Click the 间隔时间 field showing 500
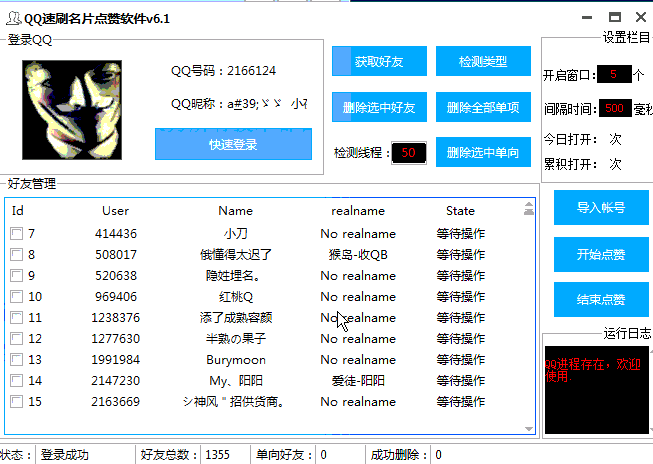This screenshot has width=653, height=464. pyautogui.click(x=615, y=108)
